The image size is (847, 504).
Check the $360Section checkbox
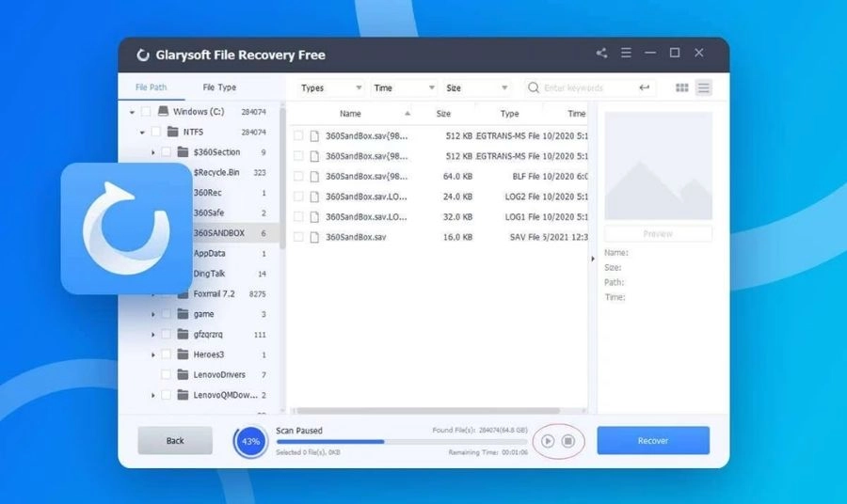click(166, 152)
